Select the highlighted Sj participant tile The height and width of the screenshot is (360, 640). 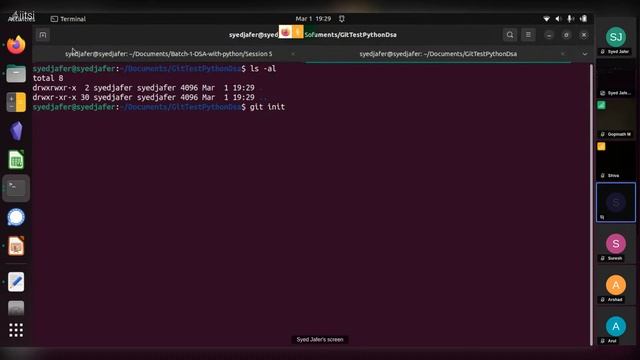[x=616, y=202]
